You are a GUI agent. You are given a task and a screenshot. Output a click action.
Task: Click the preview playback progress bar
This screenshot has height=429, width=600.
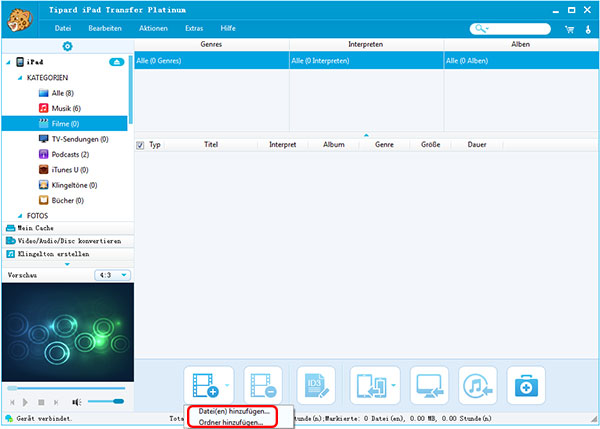66,388
